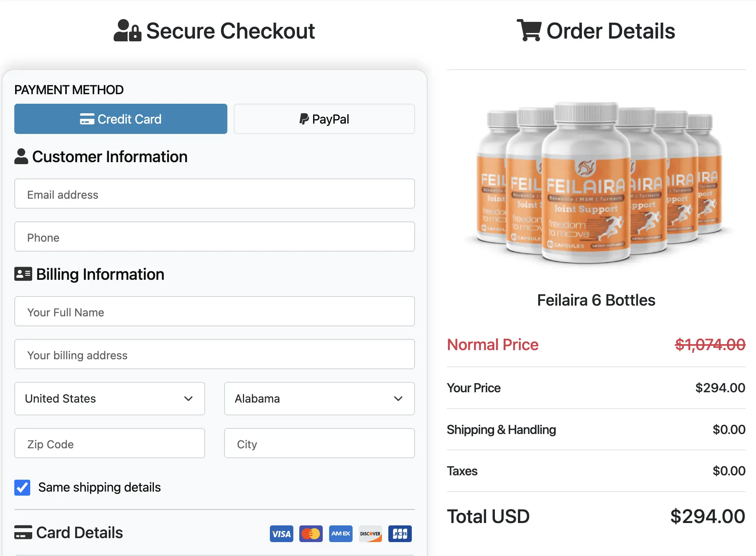Focus the Email address field
This screenshot has width=756, height=556.
(x=215, y=194)
